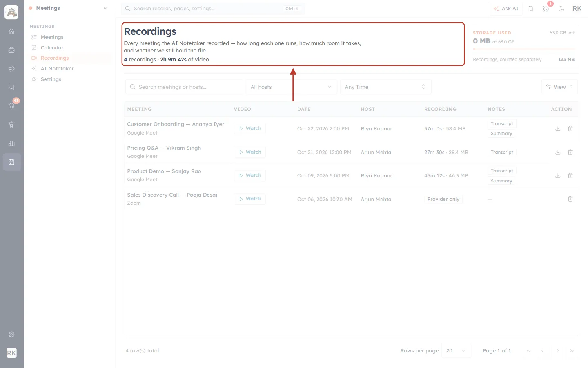
Task: Open the calendar meetings icon in rail
Action: point(11,162)
